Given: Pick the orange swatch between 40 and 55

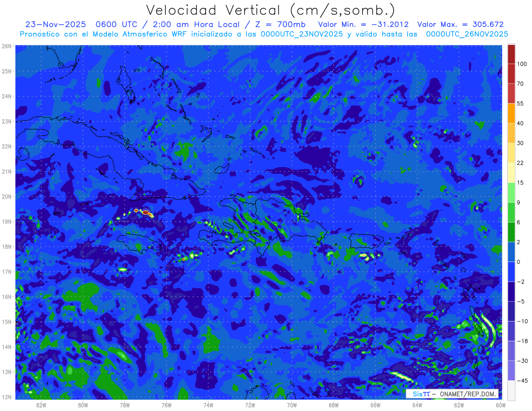Looking at the screenshot, I should [x=511, y=113].
